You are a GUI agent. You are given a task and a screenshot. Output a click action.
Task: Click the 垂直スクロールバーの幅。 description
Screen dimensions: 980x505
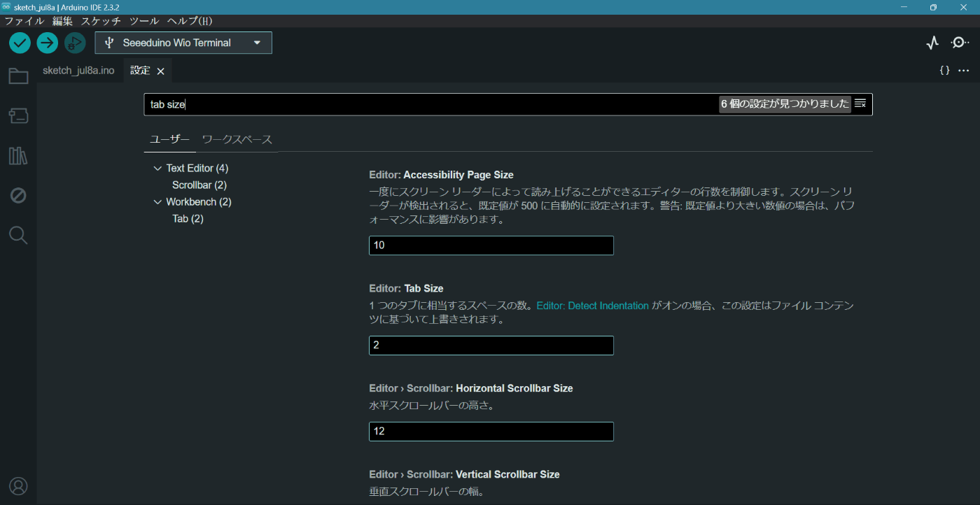tap(427, 492)
